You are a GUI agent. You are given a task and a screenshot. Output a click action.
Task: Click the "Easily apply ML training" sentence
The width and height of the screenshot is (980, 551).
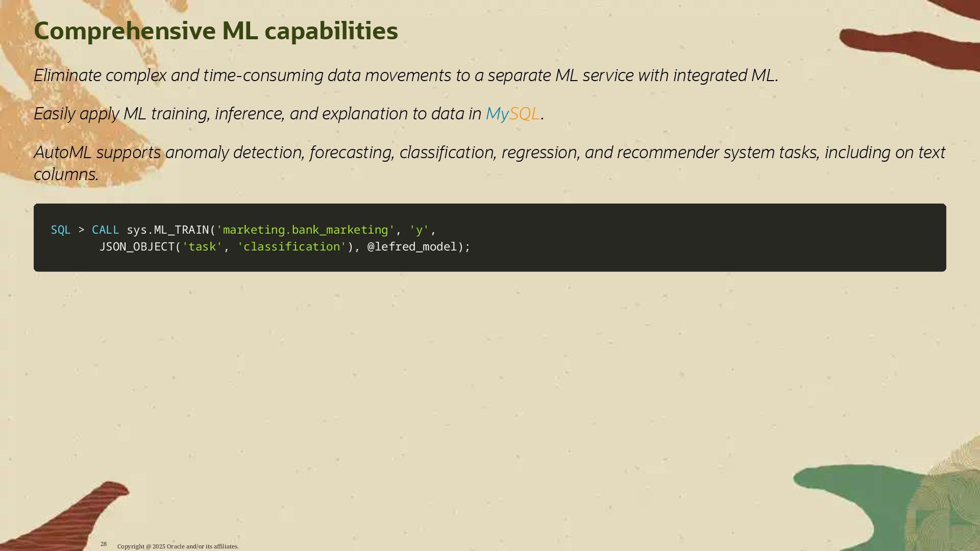click(258, 114)
